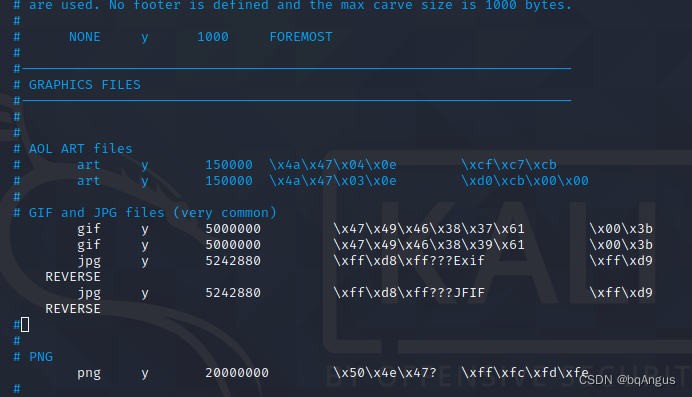Click the second 'REVERSE' keyword below JFIF
Image resolution: width=692 pixels, height=397 pixels.
[73, 309]
